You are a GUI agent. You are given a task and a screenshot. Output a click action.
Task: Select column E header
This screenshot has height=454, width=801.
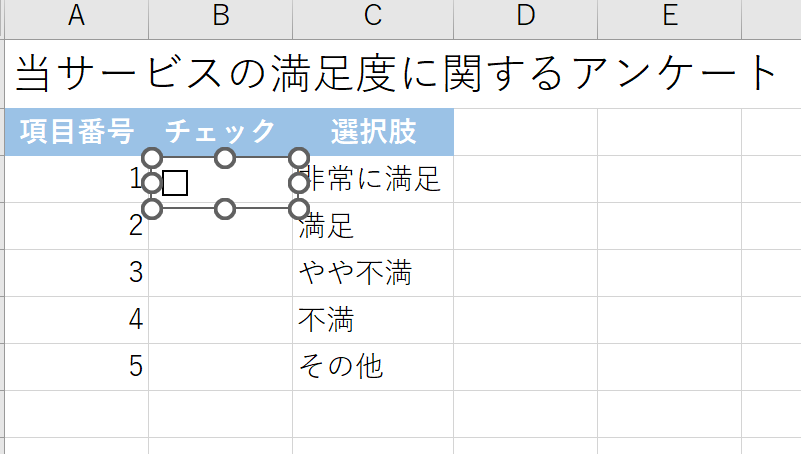pos(670,14)
